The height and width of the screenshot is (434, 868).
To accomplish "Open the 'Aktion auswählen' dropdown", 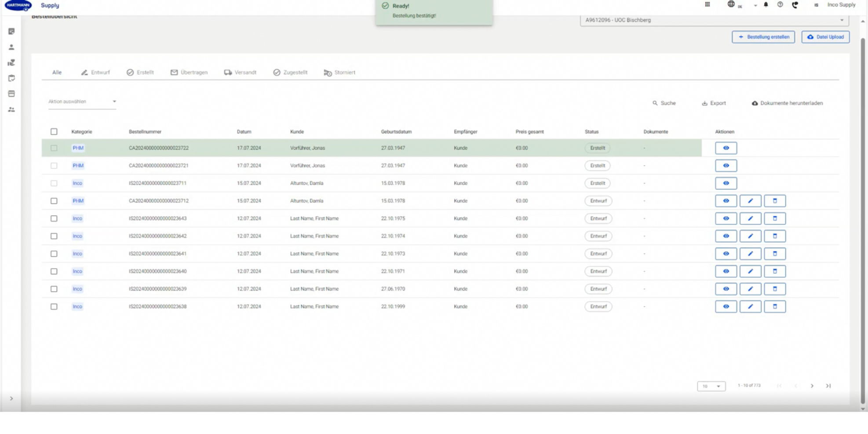I will pyautogui.click(x=82, y=101).
